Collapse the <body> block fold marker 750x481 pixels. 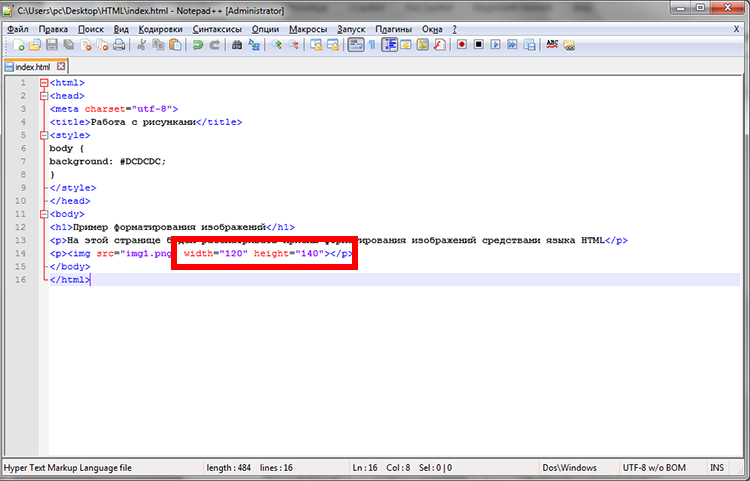click(43, 214)
